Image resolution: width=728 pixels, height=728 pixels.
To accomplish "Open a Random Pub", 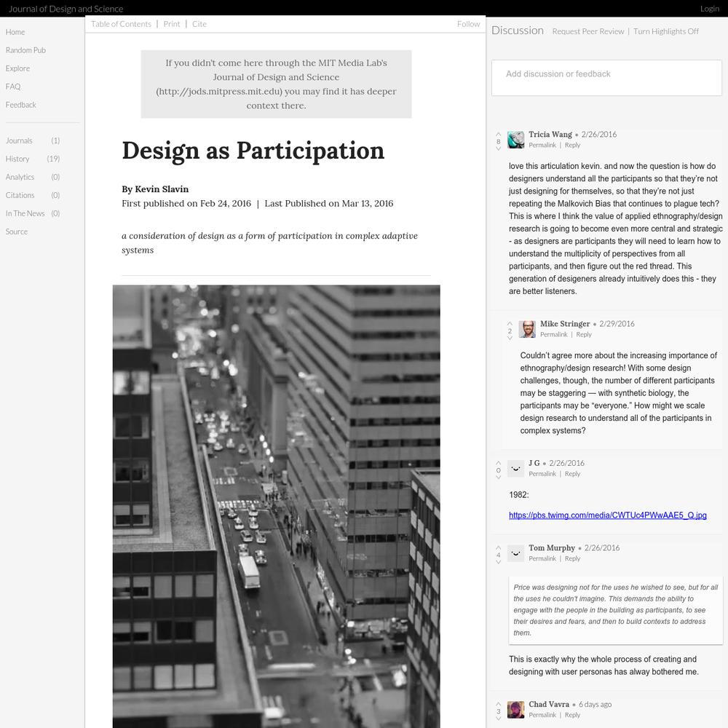I will (x=25, y=50).
